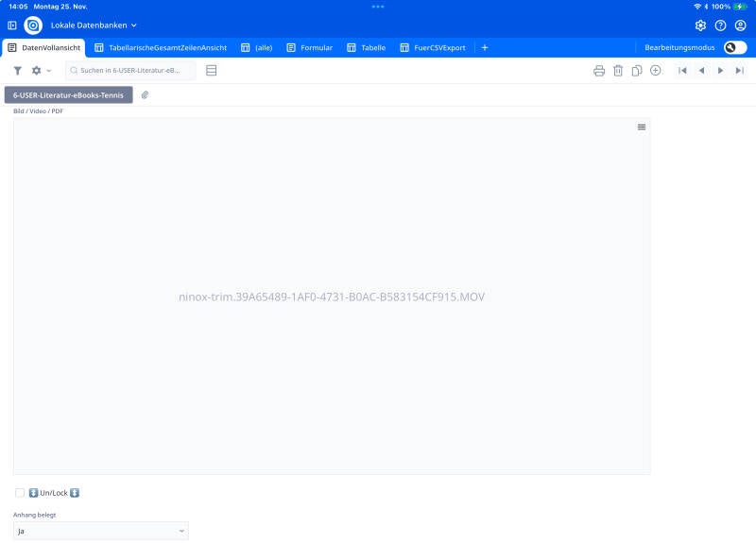Screen dimensions: 756x543
Task: Click the layout rows icon beside search
Action: [211, 70]
